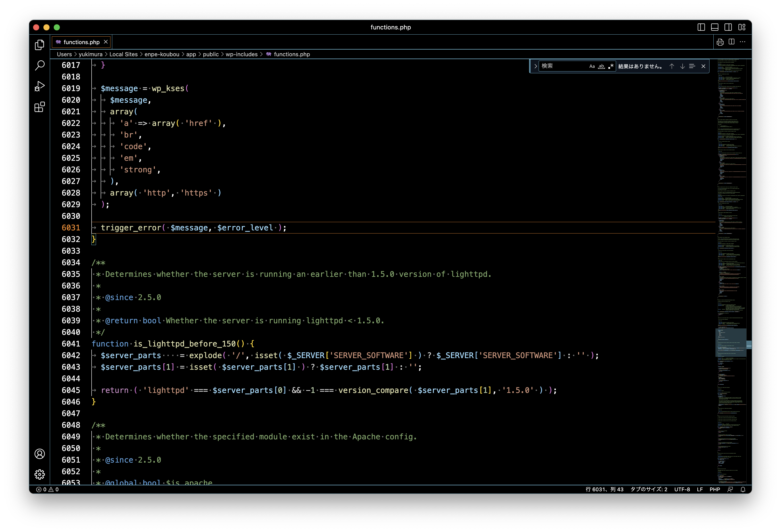Expand the replace toggle in find widget
The width and height of the screenshot is (781, 532).
tap(535, 66)
